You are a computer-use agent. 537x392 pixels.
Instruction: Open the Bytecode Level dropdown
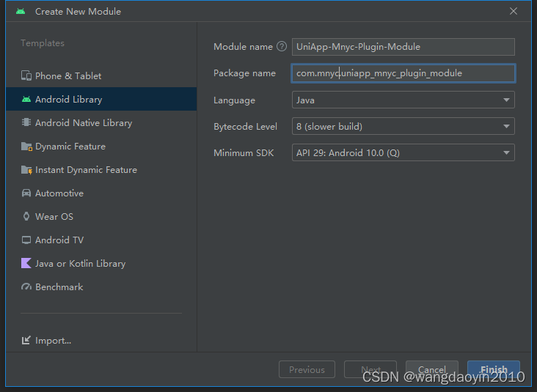pyautogui.click(x=403, y=126)
